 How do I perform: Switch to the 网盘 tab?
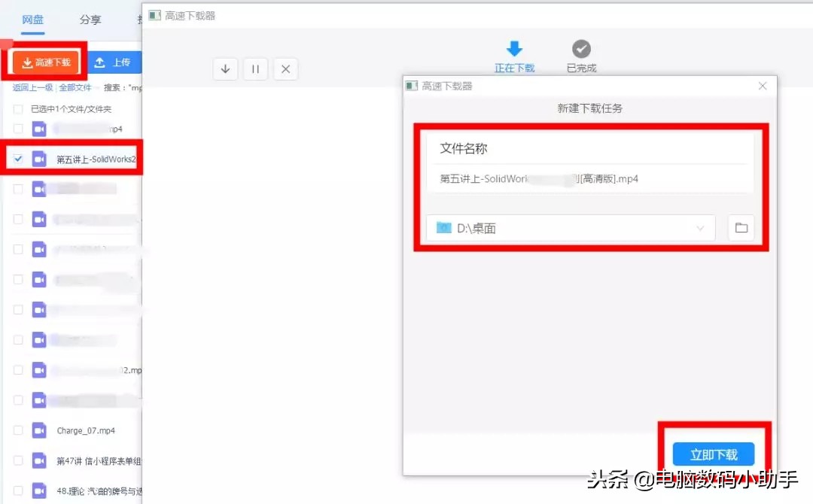(33, 20)
